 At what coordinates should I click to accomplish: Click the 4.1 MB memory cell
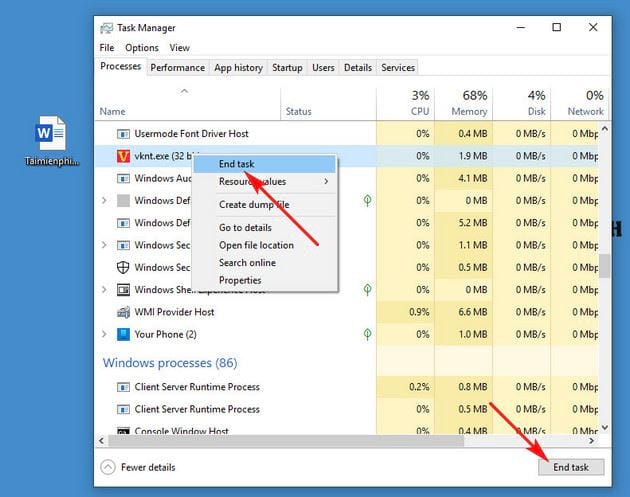click(x=464, y=178)
